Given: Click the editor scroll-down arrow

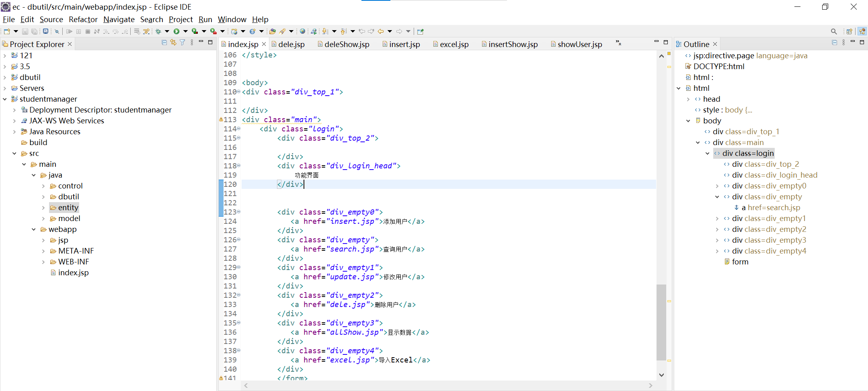Looking at the screenshot, I should point(661,375).
